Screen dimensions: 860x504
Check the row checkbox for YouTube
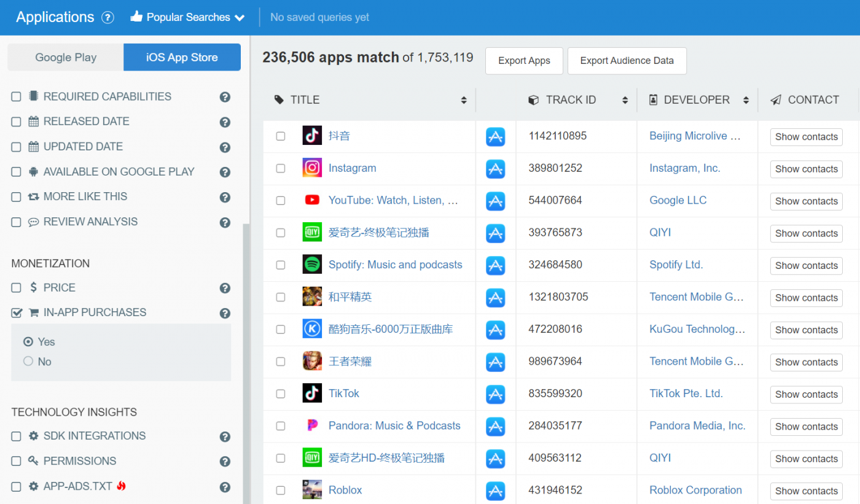click(281, 200)
